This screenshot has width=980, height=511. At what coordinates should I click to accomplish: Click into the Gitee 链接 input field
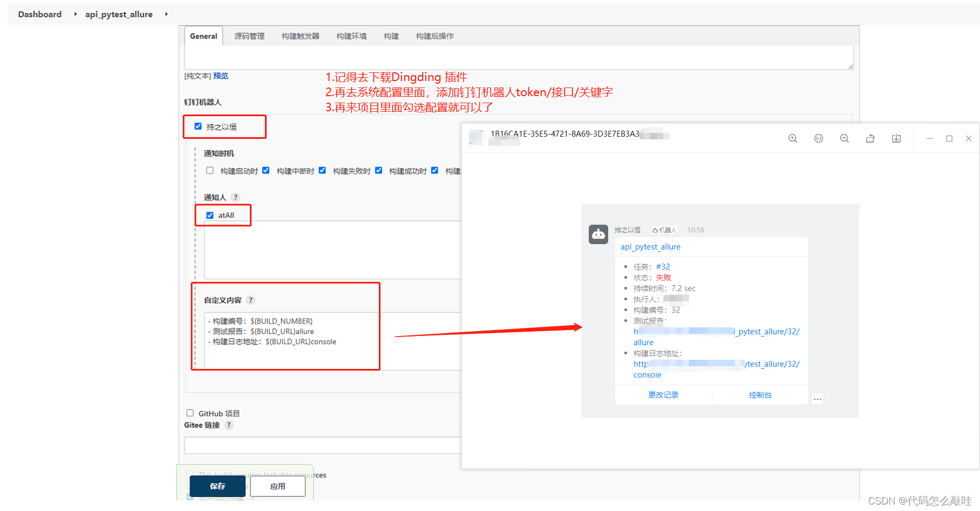(323, 445)
